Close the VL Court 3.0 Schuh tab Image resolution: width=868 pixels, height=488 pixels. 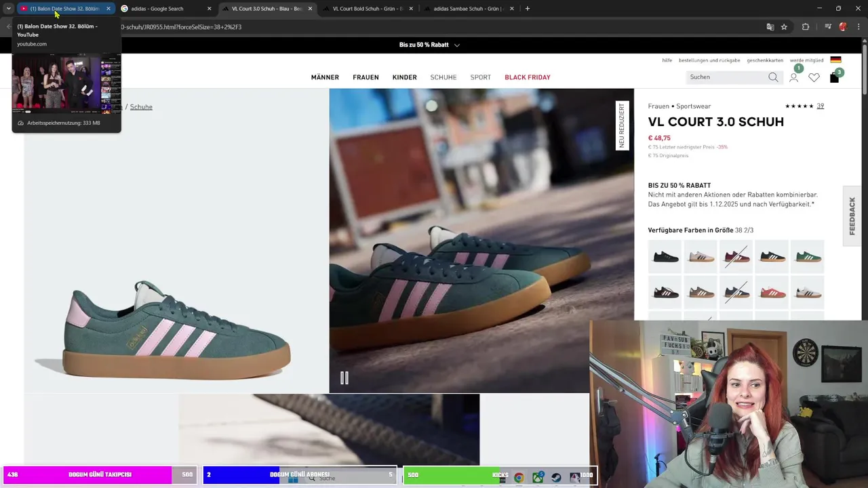[310, 9]
